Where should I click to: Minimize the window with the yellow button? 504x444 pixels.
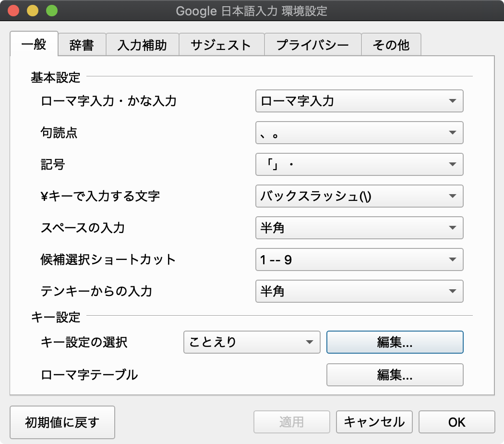pos(33,11)
